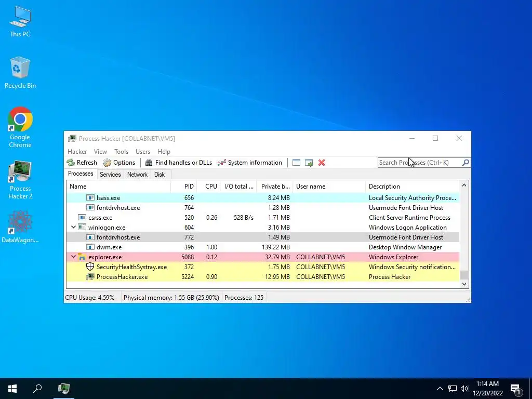Open taskbar search magnifier

37,389
